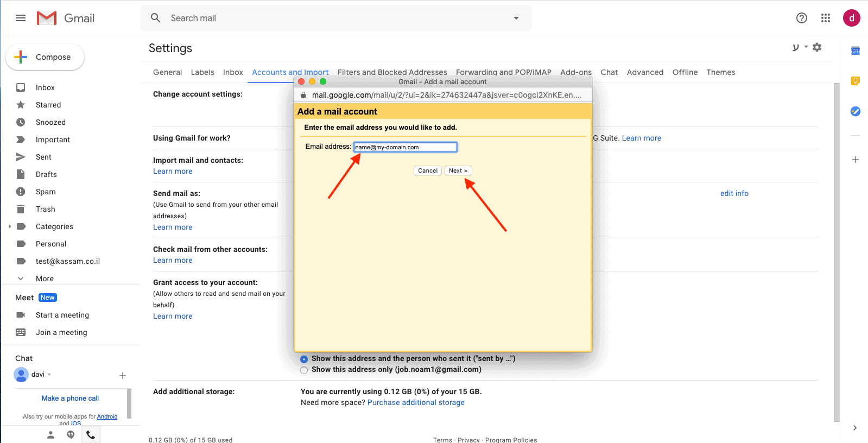868x443 pixels.
Task: Switch to the Advanced settings tab
Action: (645, 72)
